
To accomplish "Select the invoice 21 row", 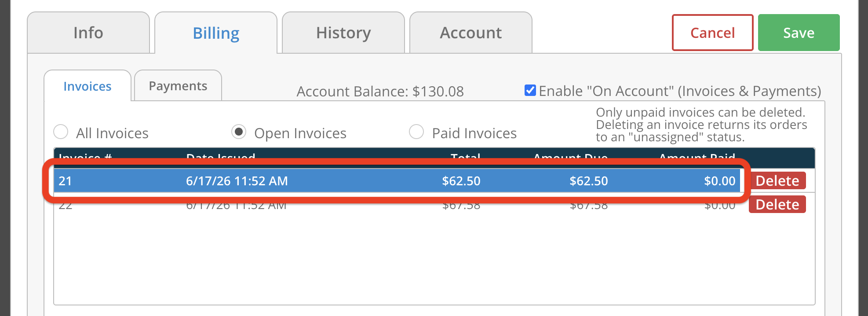I will (x=397, y=180).
